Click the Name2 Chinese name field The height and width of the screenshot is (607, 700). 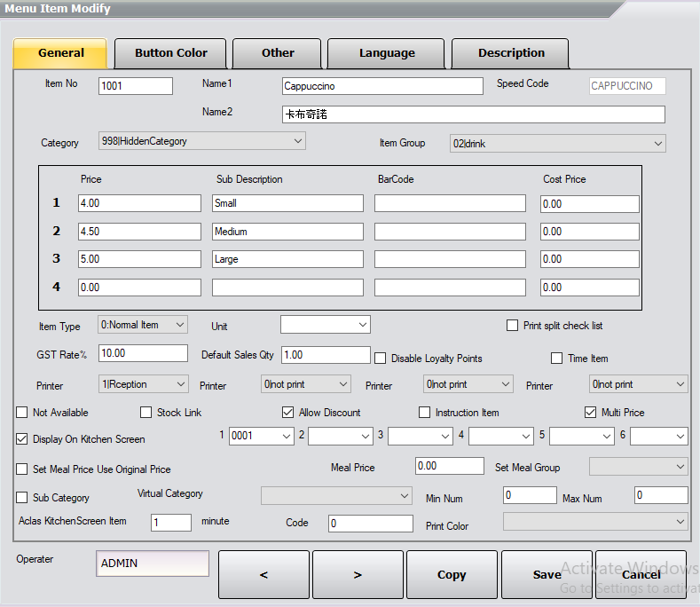pos(474,114)
